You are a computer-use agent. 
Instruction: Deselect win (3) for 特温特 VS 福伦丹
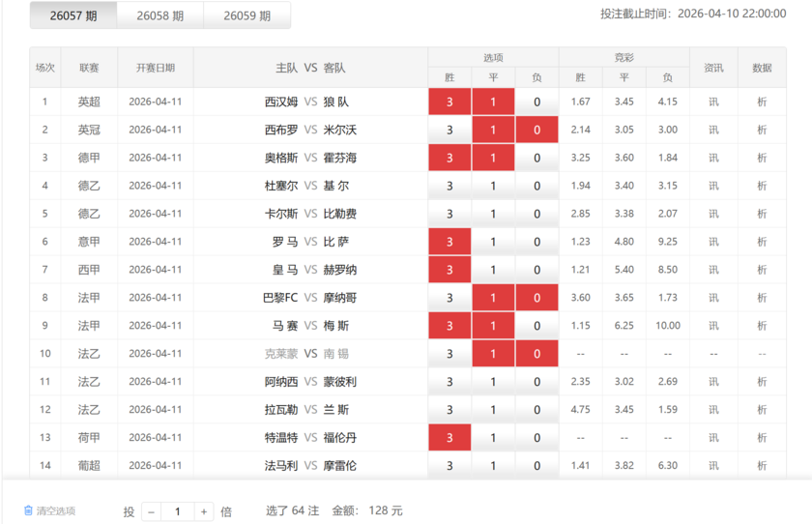point(449,437)
